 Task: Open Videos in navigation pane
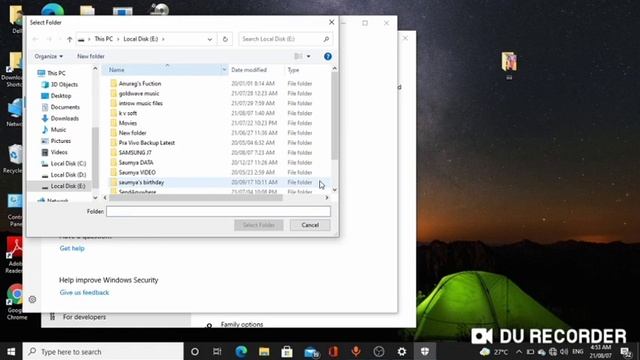pos(54,152)
